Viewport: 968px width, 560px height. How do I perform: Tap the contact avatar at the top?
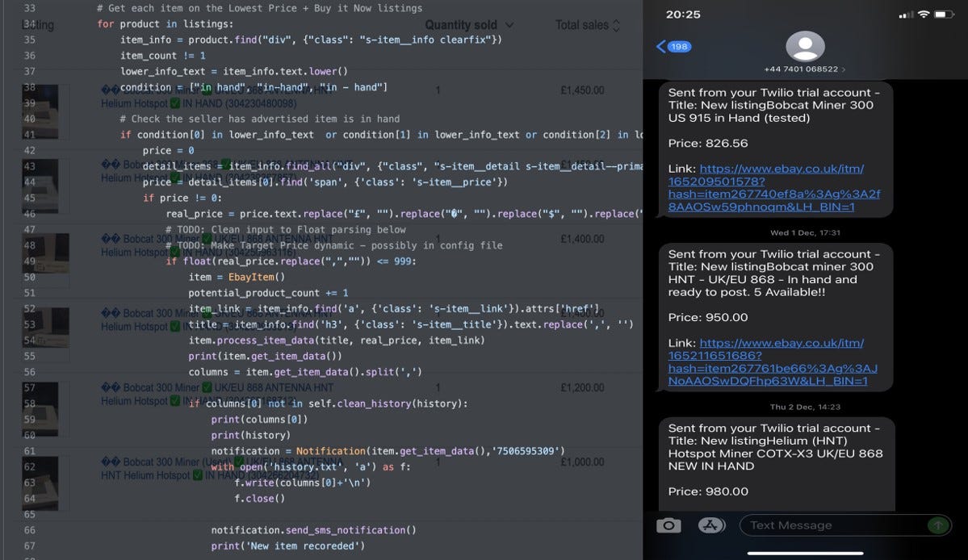(x=805, y=47)
